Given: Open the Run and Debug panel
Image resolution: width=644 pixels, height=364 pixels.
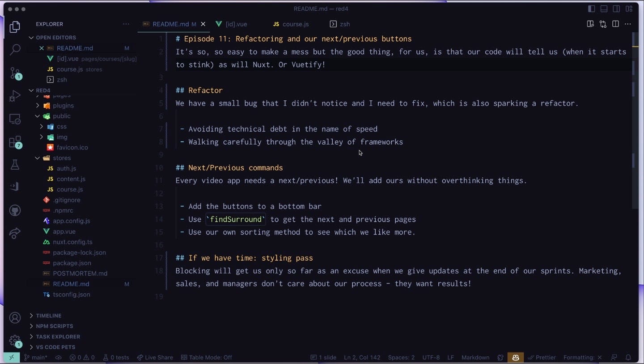Looking at the screenshot, I should [x=15, y=95].
